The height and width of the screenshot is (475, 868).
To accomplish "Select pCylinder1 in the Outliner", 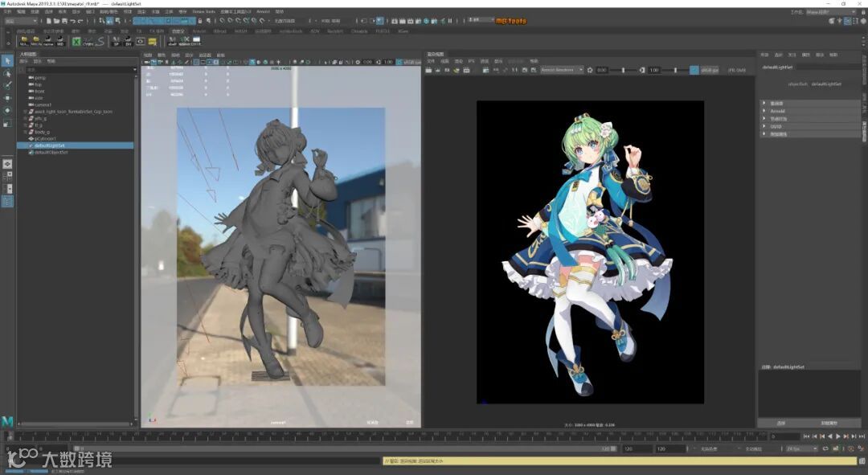I will 45,138.
